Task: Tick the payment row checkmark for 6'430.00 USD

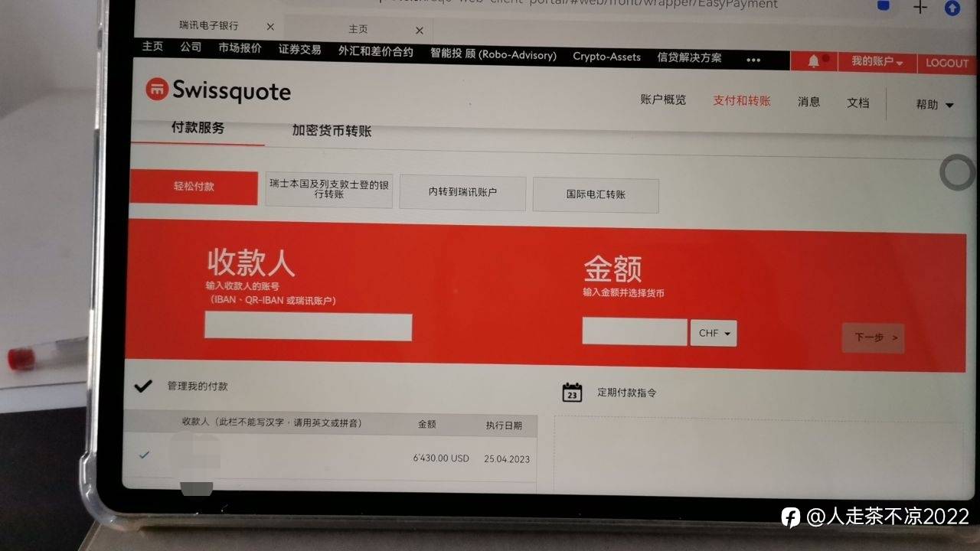Action: coord(144,455)
